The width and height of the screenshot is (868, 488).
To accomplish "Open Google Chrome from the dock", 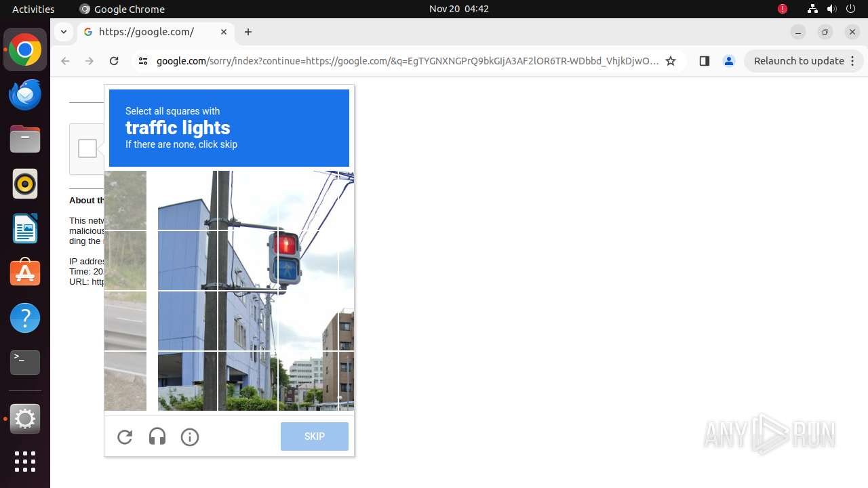I will (25, 50).
